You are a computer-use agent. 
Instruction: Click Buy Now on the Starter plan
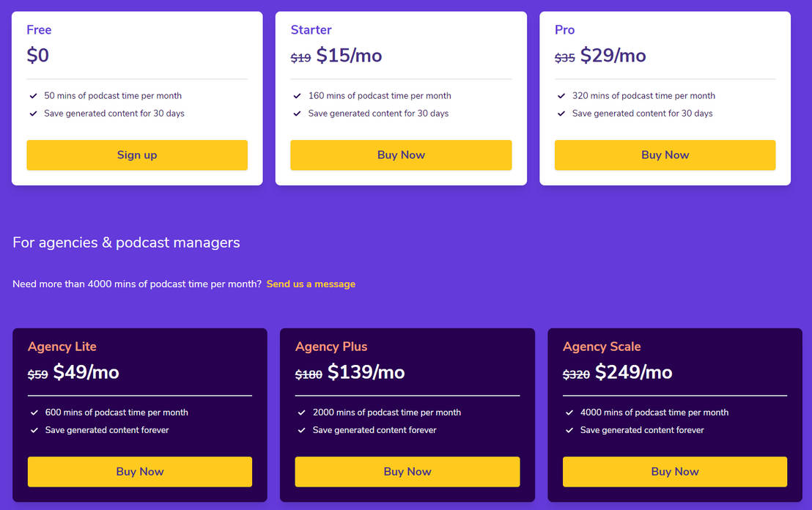point(401,155)
